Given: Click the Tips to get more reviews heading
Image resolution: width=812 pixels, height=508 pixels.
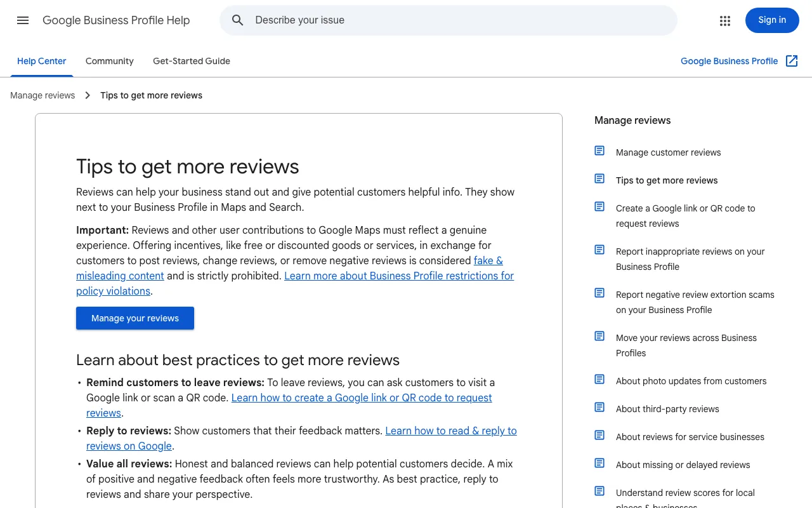Looking at the screenshot, I should pos(188,166).
